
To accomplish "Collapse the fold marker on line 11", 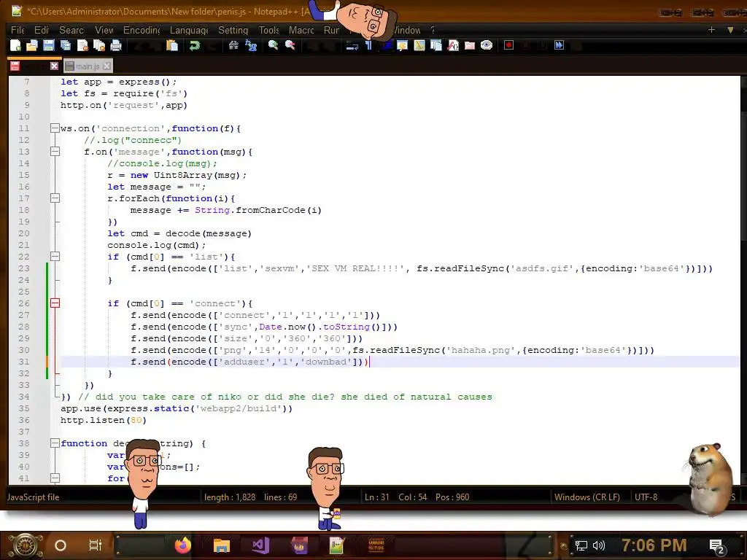I will (x=55, y=128).
